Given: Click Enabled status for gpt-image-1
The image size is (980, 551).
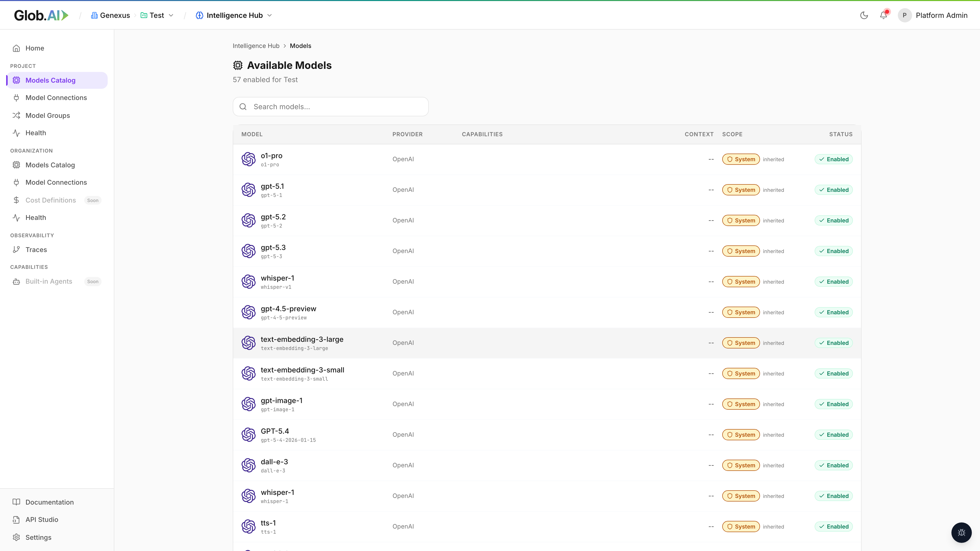Looking at the screenshot, I should click(834, 404).
